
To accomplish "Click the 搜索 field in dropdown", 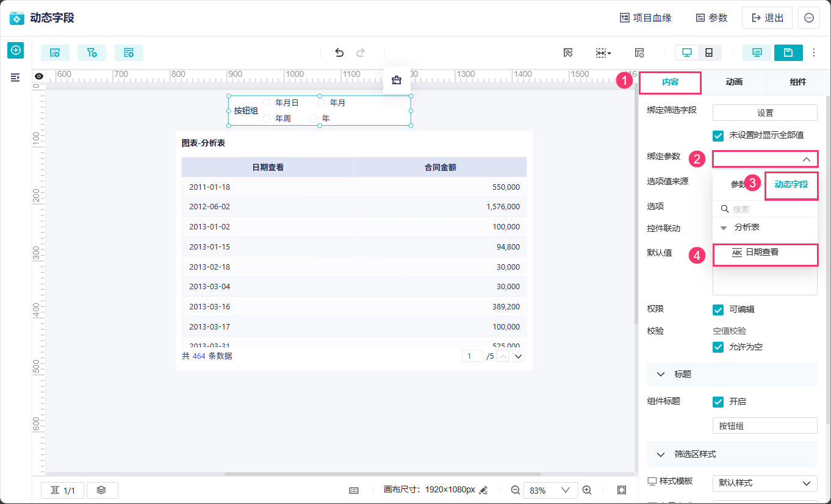I will pos(765,209).
